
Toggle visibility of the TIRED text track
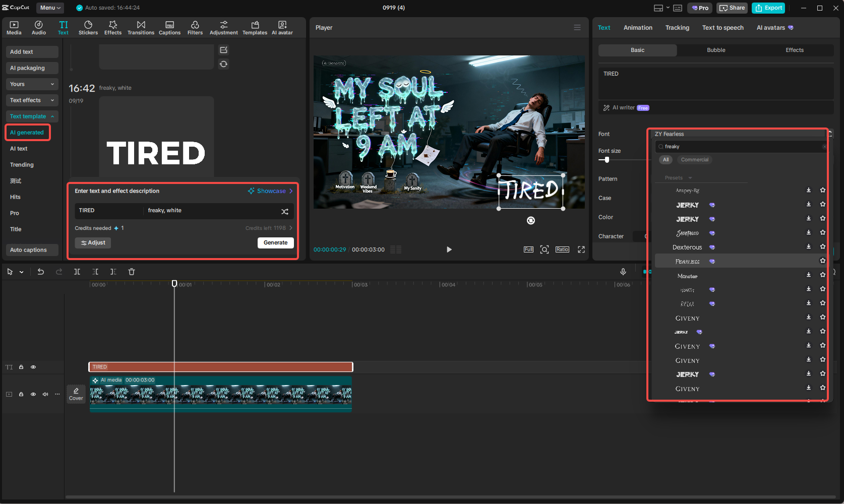(x=33, y=367)
